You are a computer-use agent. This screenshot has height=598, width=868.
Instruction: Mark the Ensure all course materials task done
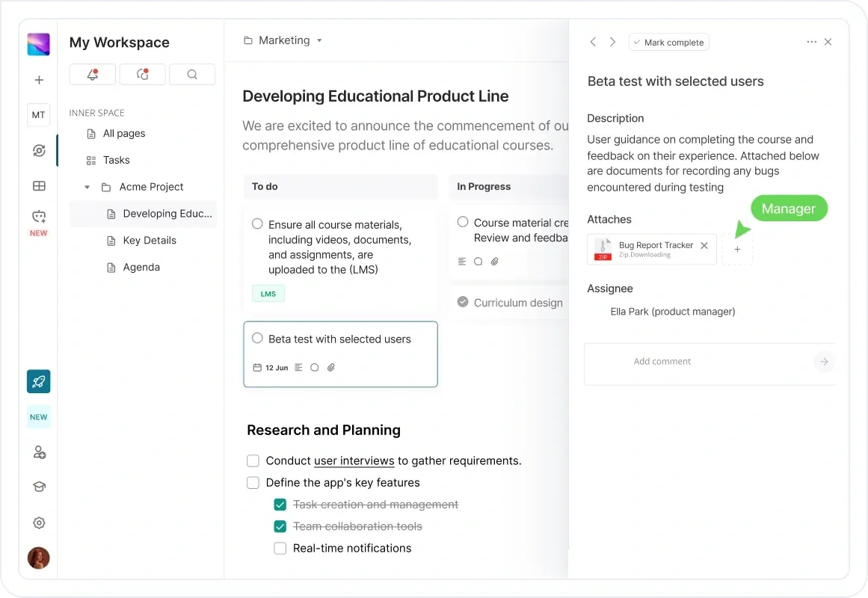pos(257,224)
